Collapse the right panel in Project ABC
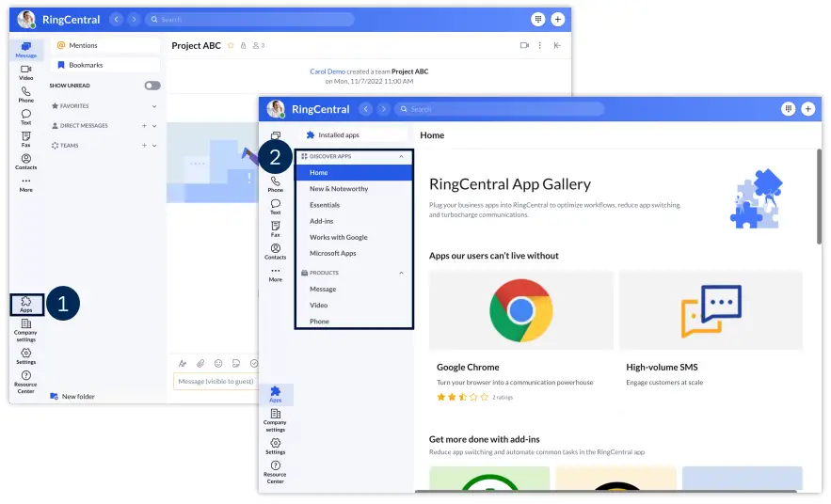Image resolution: width=831 pixels, height=504 pixels. [x=557, y=45]
